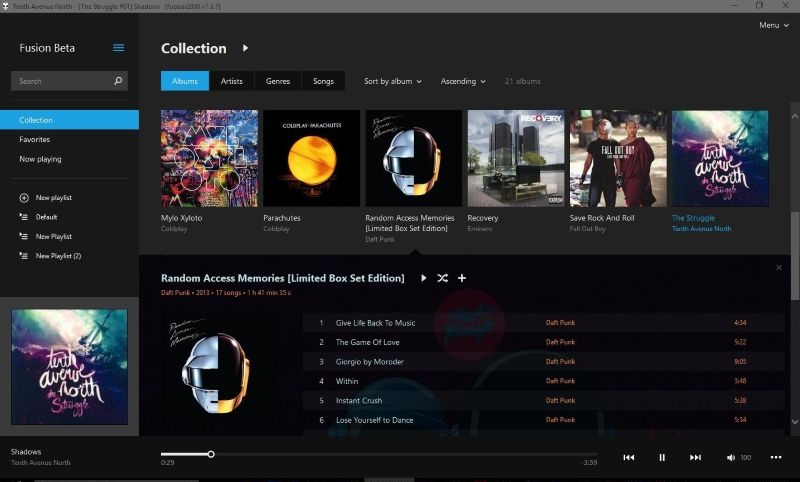This screenshot has height=482, width=800.
Task: Pause playback
Action: 662,458
